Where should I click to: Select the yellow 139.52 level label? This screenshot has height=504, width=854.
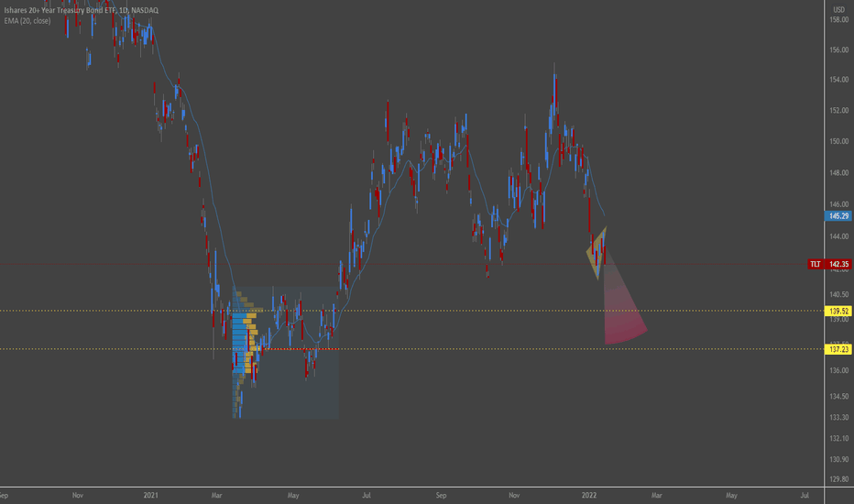click(x=838, y=312)
